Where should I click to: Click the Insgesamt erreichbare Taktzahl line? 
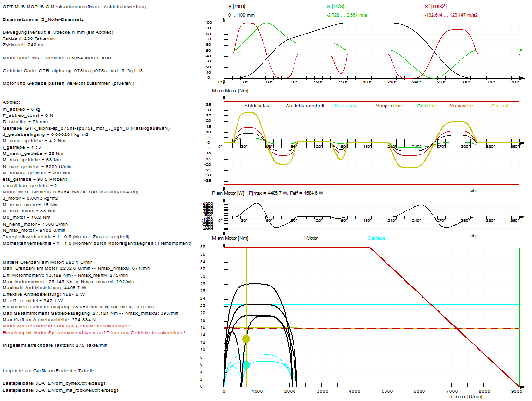coord(55,345)
